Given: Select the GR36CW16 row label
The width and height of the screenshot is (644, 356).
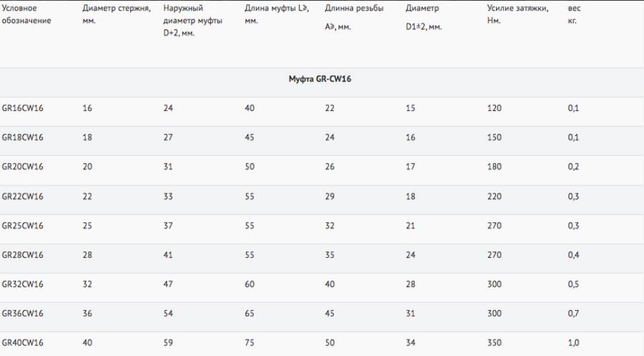Looking at the screenshot, I should tap(23, 314).
